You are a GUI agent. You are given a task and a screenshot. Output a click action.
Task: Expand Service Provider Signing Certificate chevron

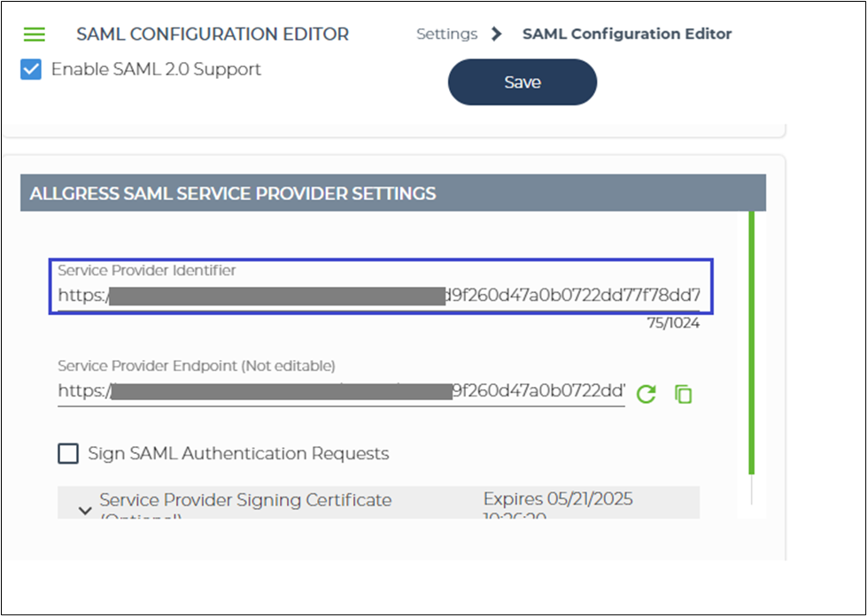[x=85, y=510]
